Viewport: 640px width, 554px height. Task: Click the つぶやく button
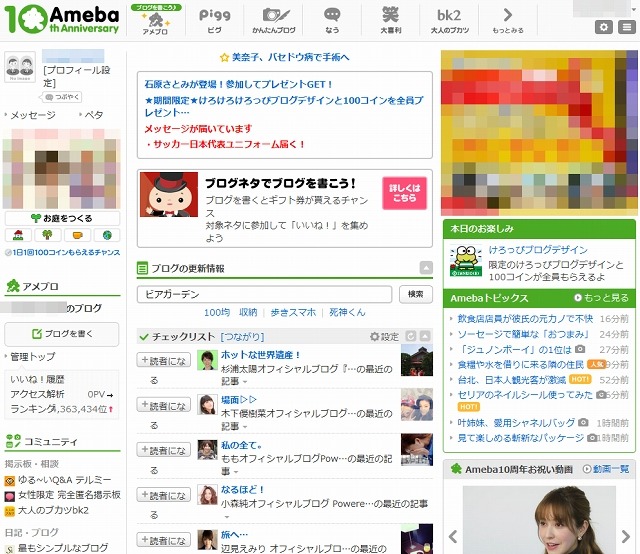tap(62, 97)
